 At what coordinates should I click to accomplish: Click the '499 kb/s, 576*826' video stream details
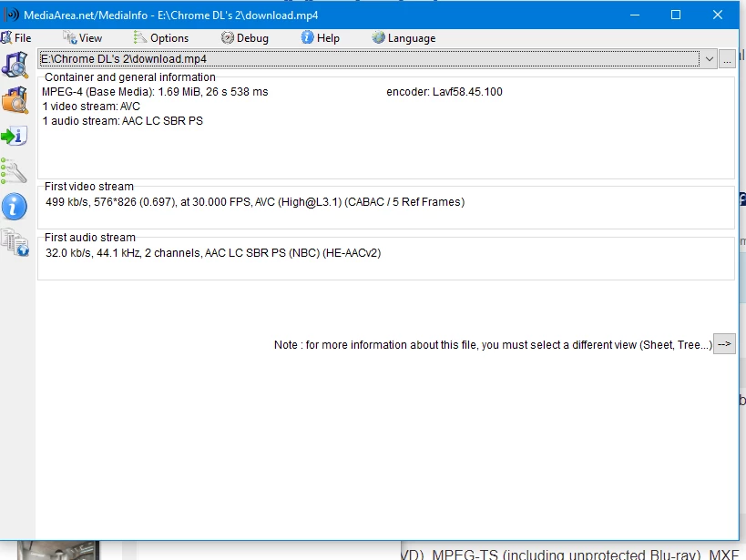pos(255,202)
